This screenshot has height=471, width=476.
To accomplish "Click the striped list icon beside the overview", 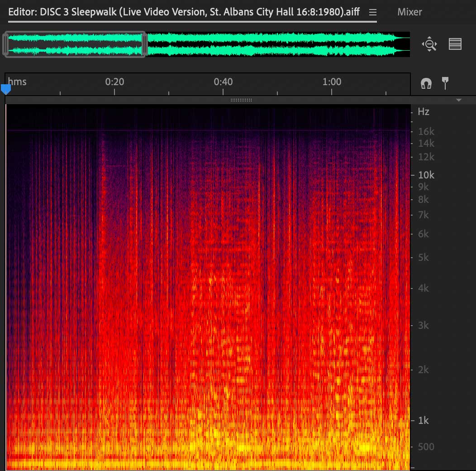I will (x=455, y=44).
